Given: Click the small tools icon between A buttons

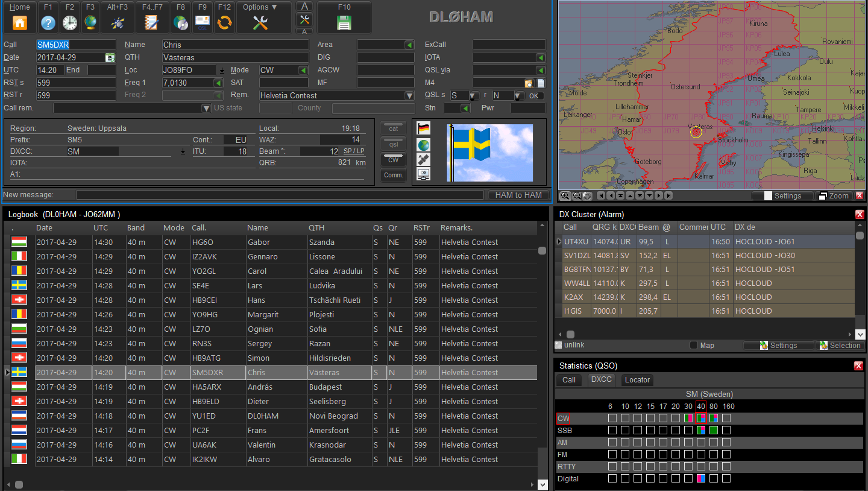Looking at the screenshot, I should tap(304, 19).
